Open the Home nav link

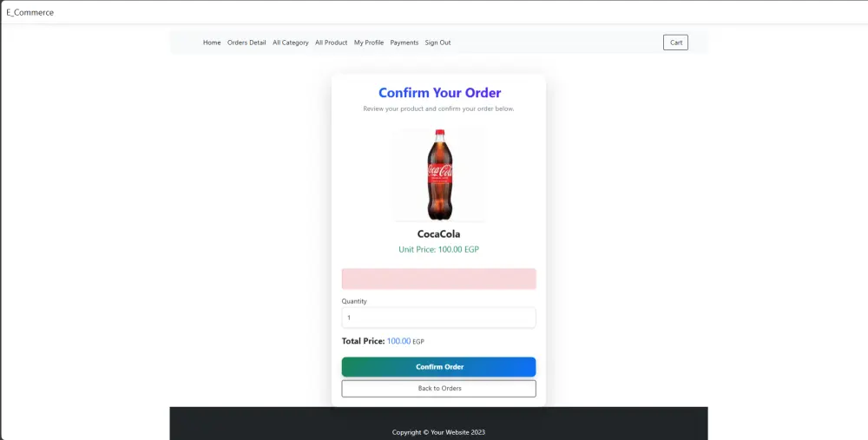(212, 43)
